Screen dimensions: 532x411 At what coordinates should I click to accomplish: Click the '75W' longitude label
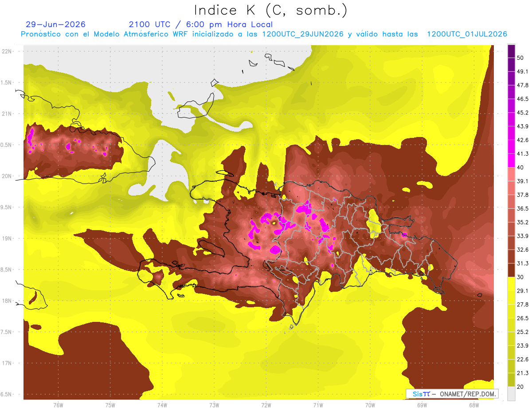tap(110, 405)
